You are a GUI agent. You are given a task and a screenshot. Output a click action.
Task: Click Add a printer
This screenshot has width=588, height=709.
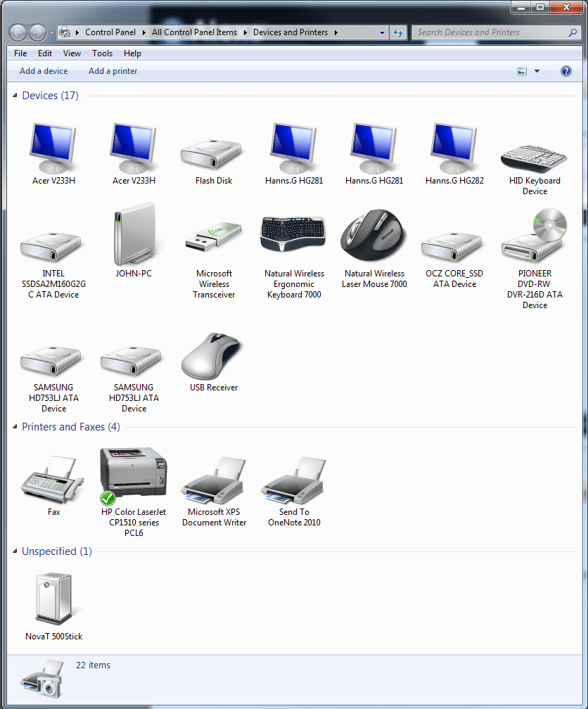113,71
